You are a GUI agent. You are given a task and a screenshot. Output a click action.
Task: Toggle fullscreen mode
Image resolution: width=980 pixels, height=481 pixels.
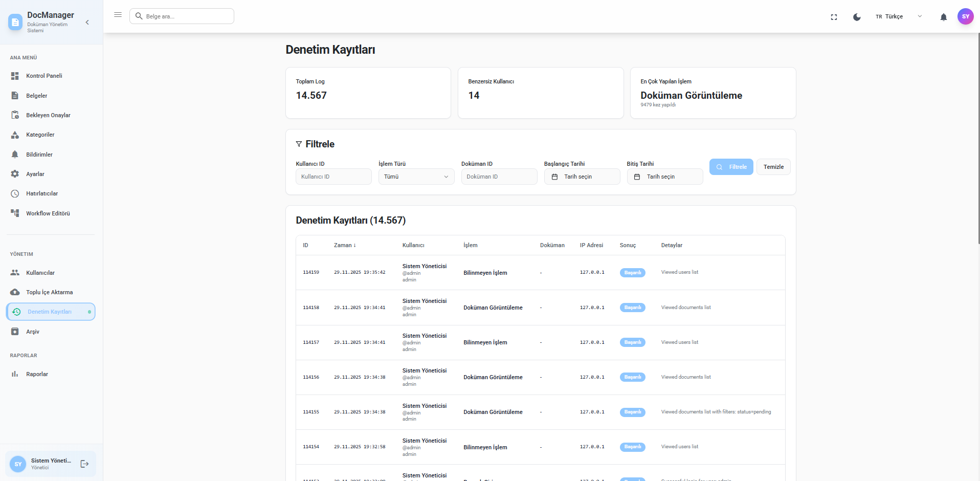[x=834, y=16]
